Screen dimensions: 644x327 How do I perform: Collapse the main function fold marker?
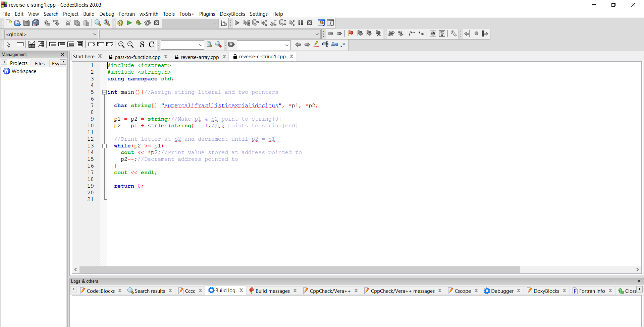click(x=104, y=92)
